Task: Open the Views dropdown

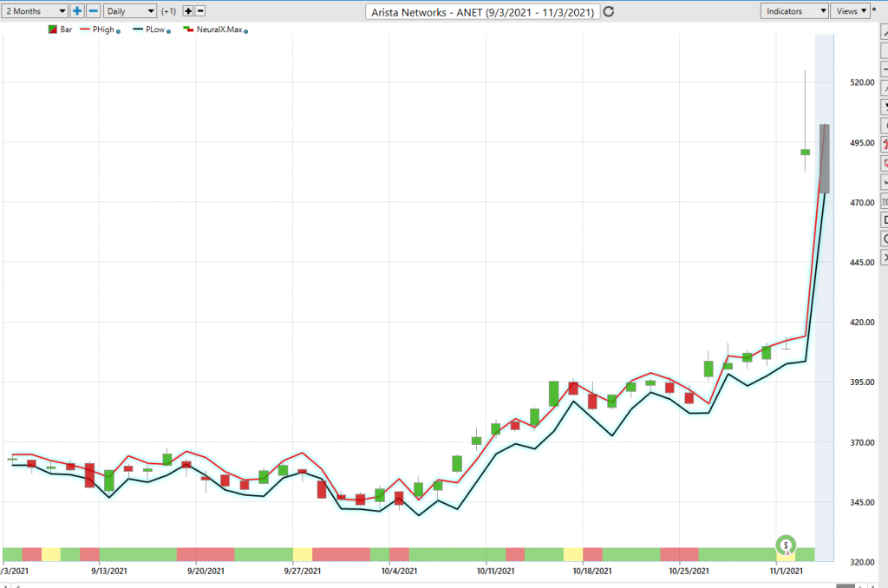Action: (x=851, y=11)
